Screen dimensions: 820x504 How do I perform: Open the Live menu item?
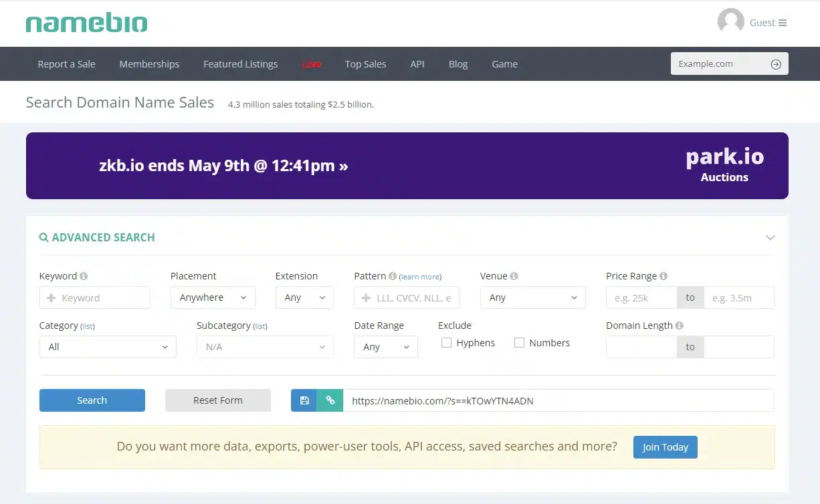312,64
